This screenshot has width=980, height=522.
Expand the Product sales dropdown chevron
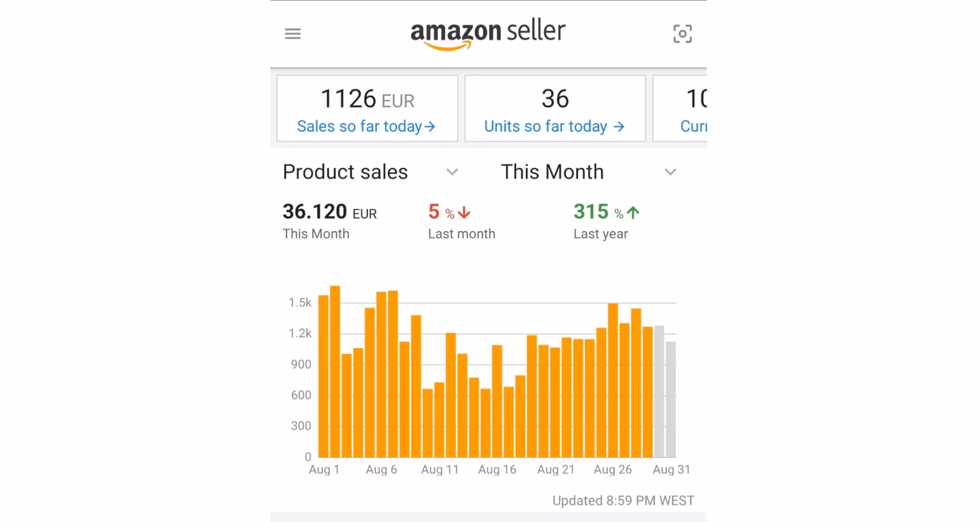(x=452, y=172)
